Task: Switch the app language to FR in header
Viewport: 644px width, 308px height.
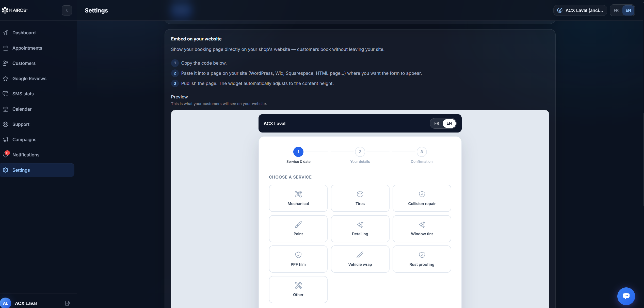Action: [616, 10]
